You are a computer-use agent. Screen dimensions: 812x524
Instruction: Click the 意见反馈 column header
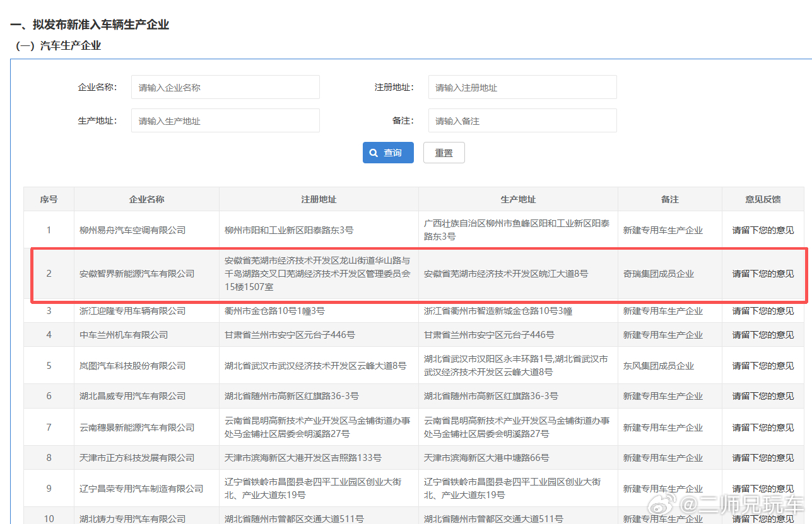pos(763,199)
